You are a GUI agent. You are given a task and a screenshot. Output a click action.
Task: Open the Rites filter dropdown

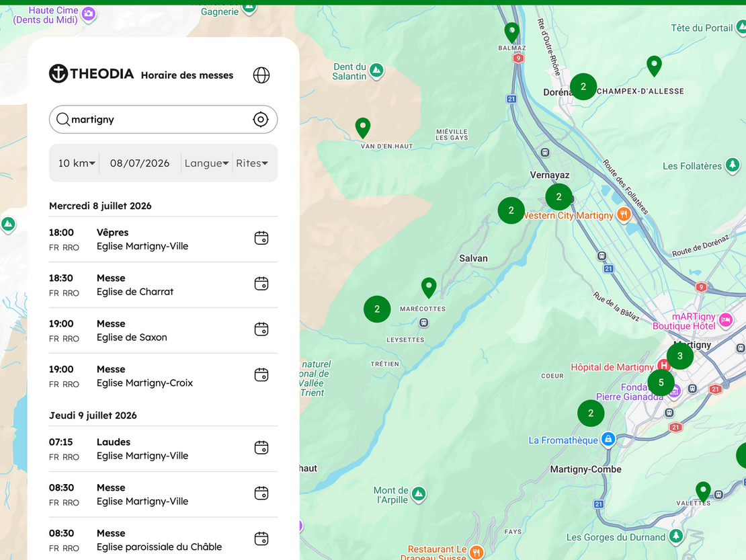click(252, 163)
